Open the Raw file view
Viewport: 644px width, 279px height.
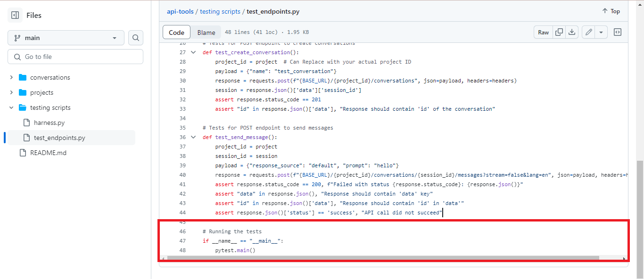point(544,32)
